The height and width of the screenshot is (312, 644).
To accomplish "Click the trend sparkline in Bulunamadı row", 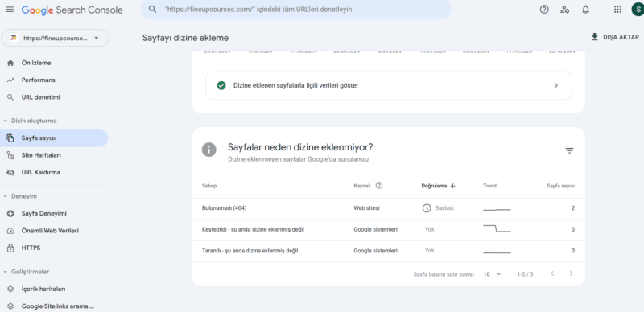I will pyautogui.click(x=497, y=209).
